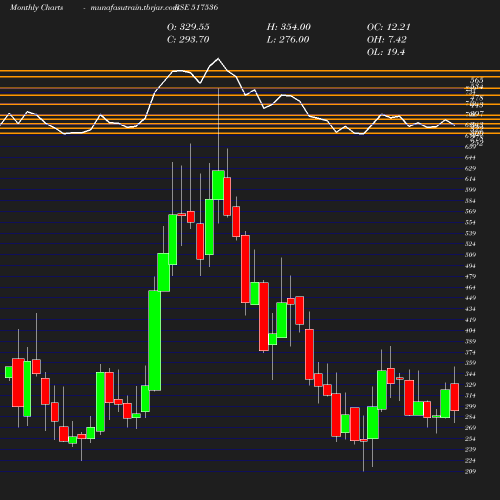Click price axis label "389"
Screen dimensions: 500x500
click(x=470, y=341)
